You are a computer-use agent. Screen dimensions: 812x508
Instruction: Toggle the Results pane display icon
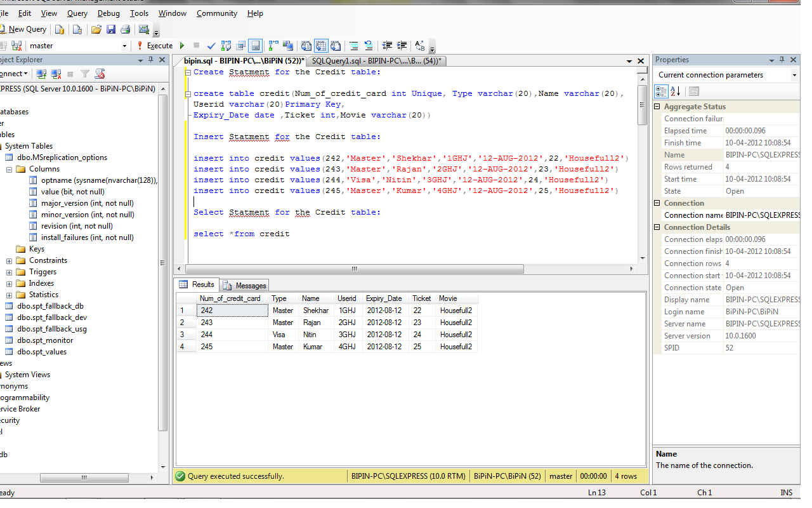(256, 45)
